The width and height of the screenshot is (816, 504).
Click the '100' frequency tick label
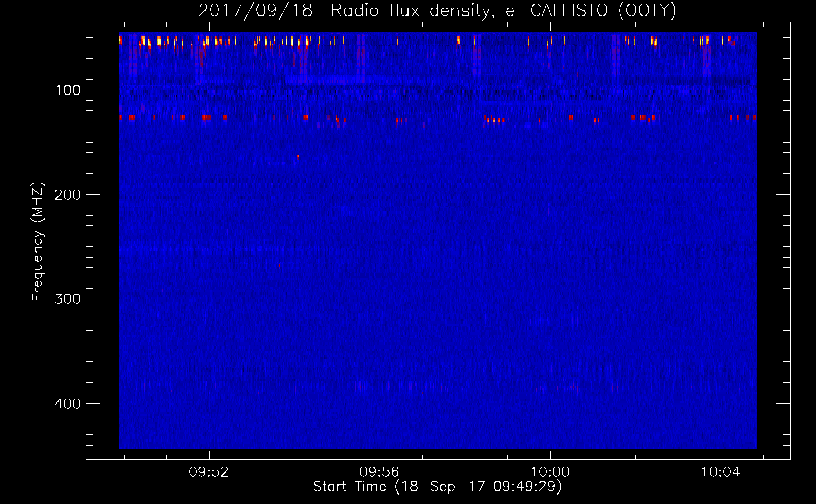click(x=68, y=90)
